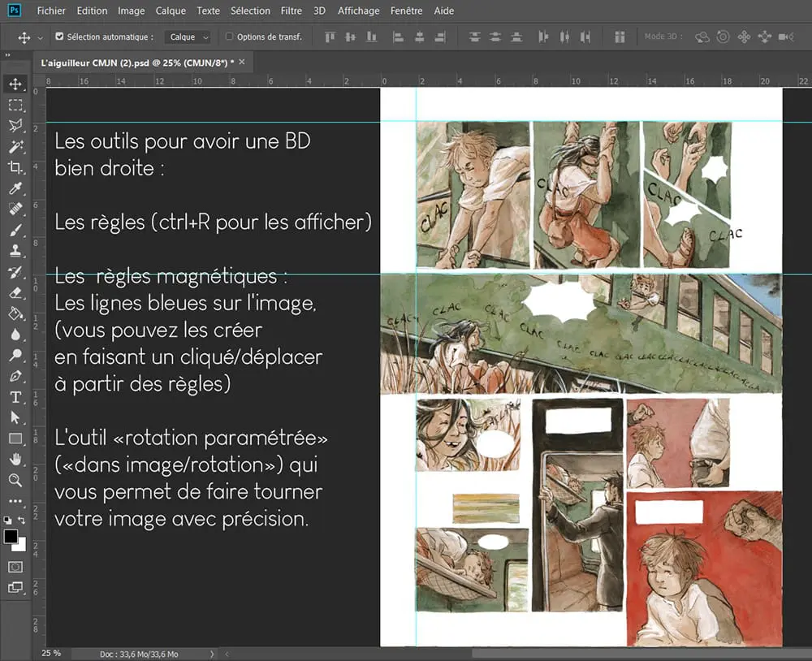
Task: Click the black foreground color swatch
Action: tap(11, 536)
